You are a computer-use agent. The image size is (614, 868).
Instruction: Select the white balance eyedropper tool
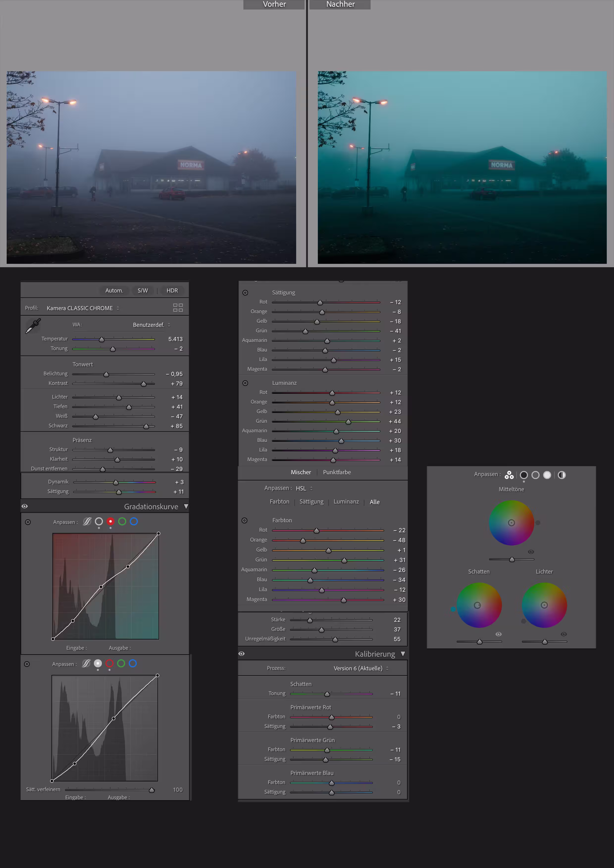(33, 326)
